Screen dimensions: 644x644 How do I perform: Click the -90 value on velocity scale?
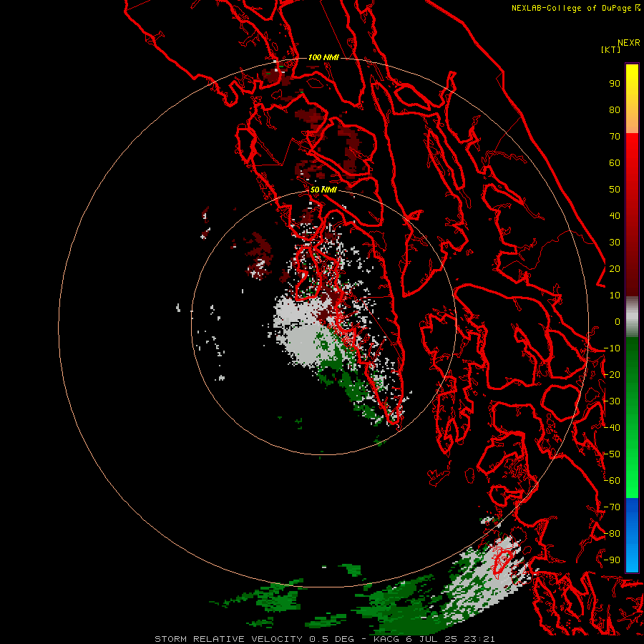612,560
